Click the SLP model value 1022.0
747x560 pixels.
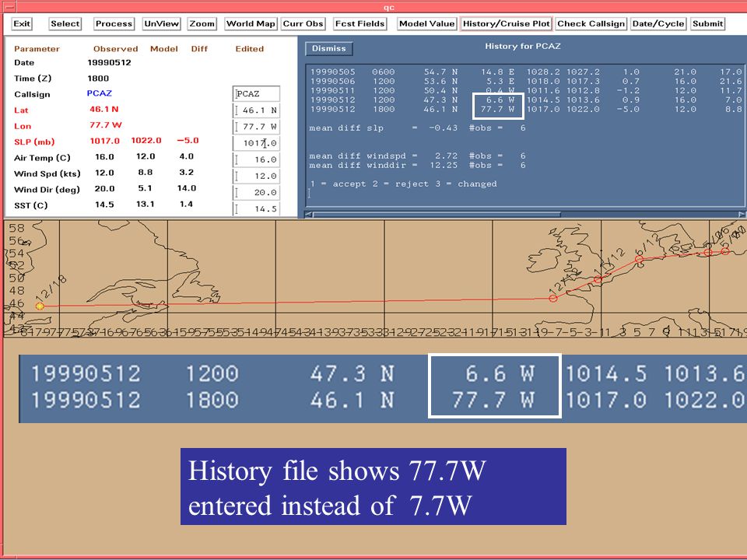point(146,141)
